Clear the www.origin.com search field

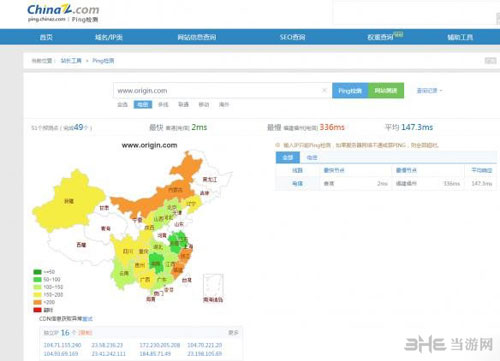(324, 90)
